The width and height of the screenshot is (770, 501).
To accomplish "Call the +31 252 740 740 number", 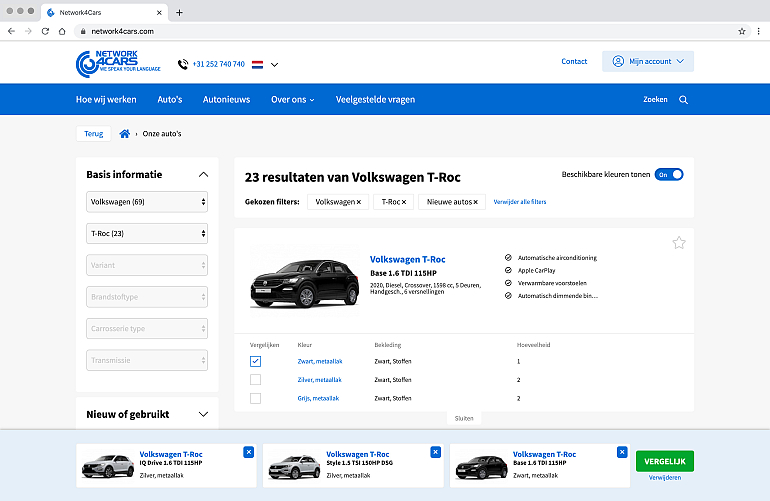I will click(x=219, y=64).
